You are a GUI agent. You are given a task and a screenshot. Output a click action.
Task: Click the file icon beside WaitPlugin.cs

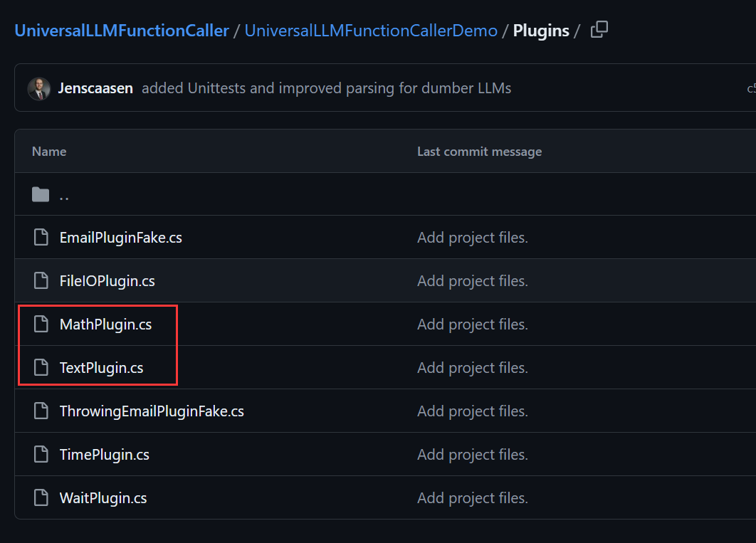coord(41,497)
